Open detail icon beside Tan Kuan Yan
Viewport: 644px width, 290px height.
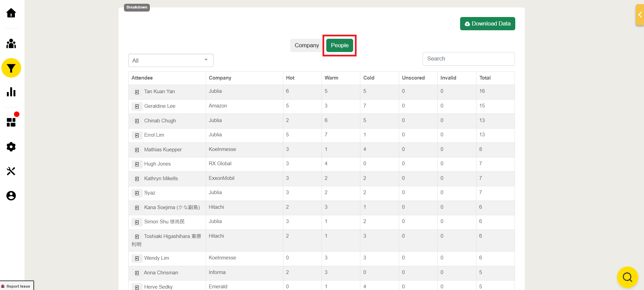[x=137, y=92]
